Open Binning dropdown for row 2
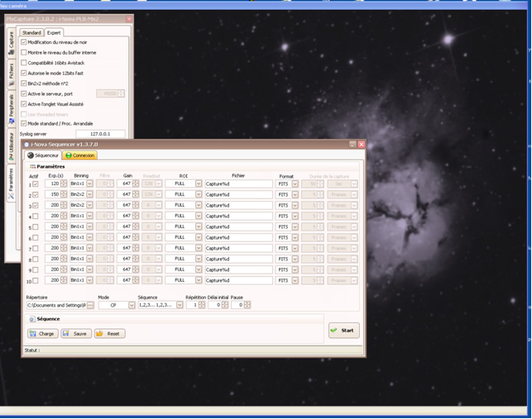532x419 pixels. [89, 194]
